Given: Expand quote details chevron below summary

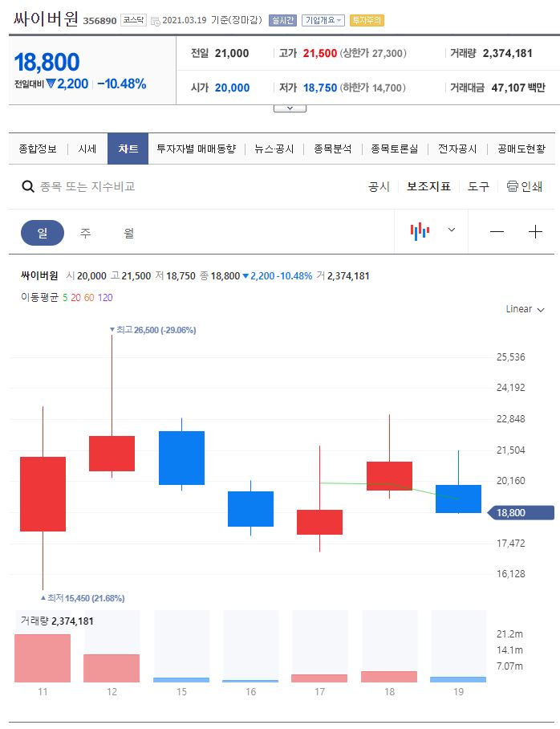Looking at the screenshot, I should point(290,108).
